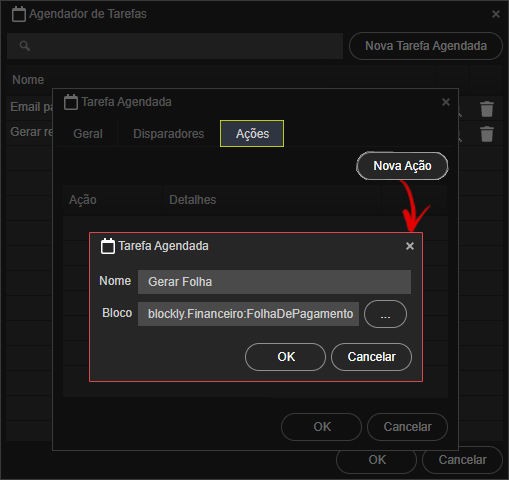Open block picker with ellipsis button
Viewport: 509px width, 480px height.
coord(385,314)
